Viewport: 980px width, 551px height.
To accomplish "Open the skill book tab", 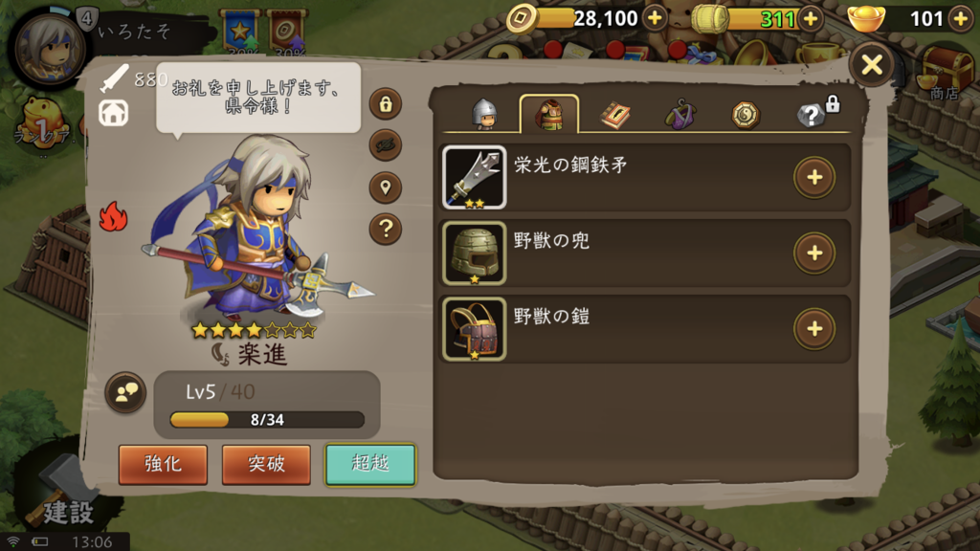I will tap(615, 115).
